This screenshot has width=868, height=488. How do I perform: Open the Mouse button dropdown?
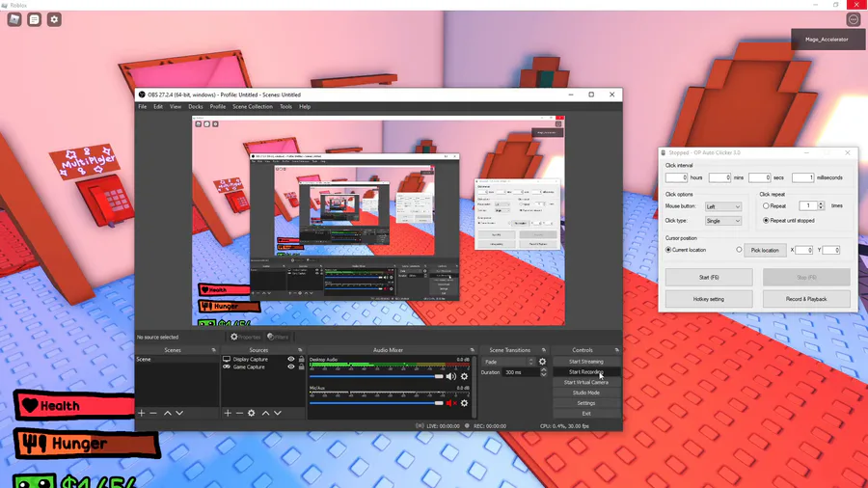pyautogui.click(x=723, y=206)
